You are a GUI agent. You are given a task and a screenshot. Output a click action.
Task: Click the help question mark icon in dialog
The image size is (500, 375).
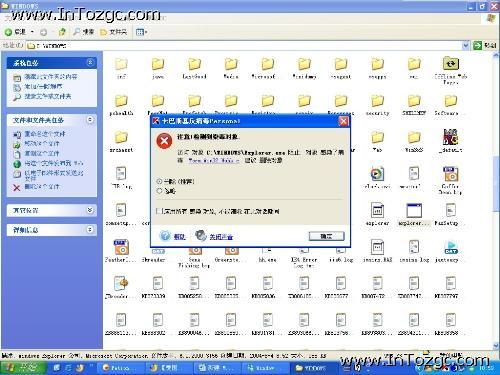[165, 236]
